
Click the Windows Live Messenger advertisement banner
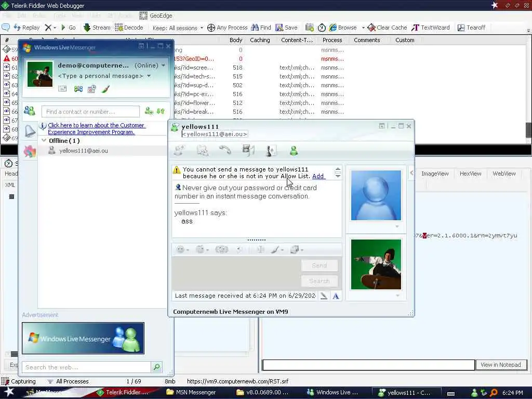(x=83, y=338)
